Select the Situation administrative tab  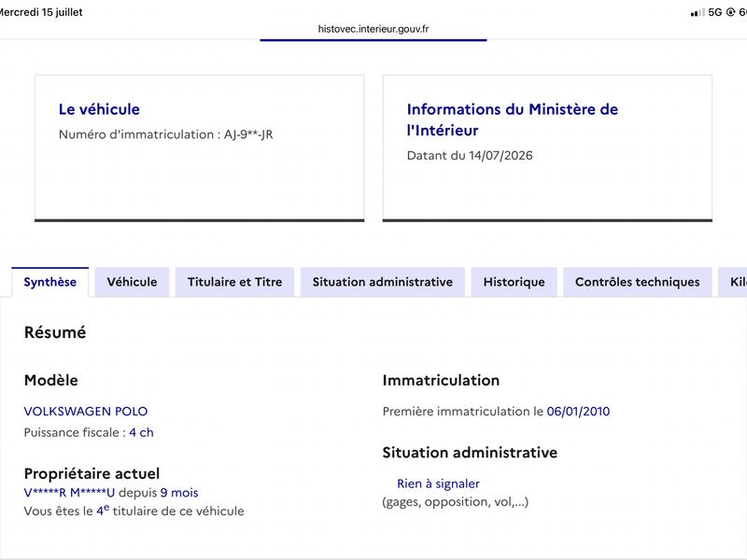pos(383,282)
